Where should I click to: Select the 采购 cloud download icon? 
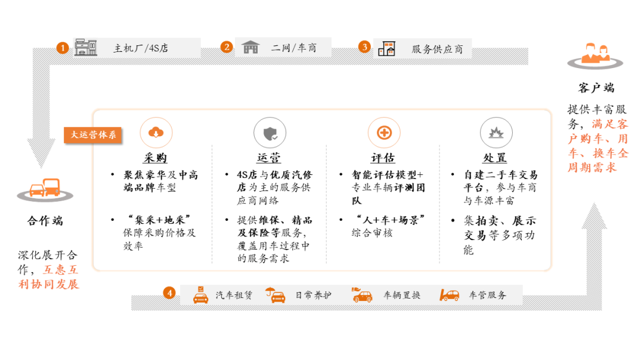coord(156,133)
